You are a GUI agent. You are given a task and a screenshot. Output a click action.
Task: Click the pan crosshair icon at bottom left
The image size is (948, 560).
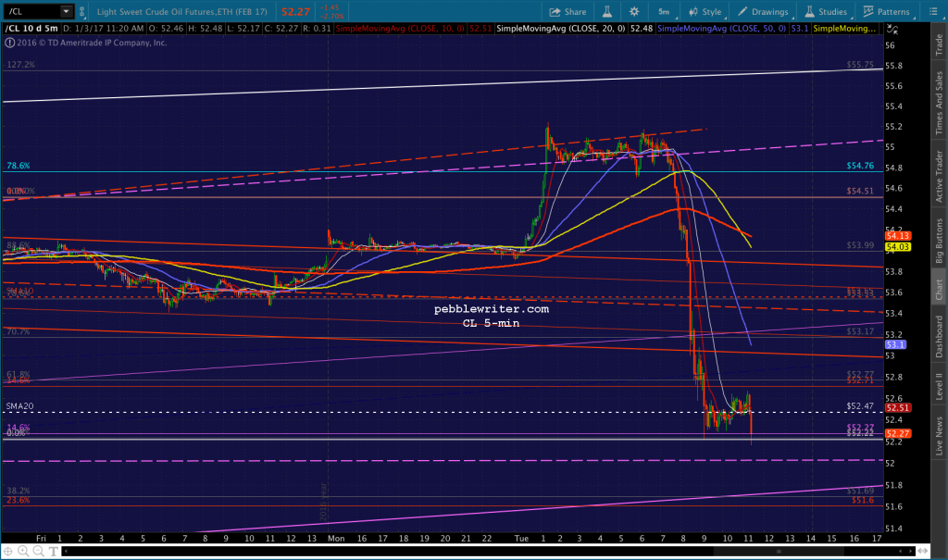coord(8,551)
